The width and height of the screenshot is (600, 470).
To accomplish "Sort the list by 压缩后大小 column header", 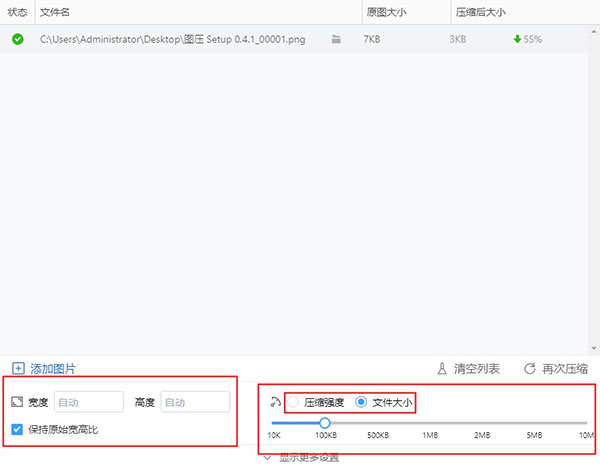I will [480, 12].
